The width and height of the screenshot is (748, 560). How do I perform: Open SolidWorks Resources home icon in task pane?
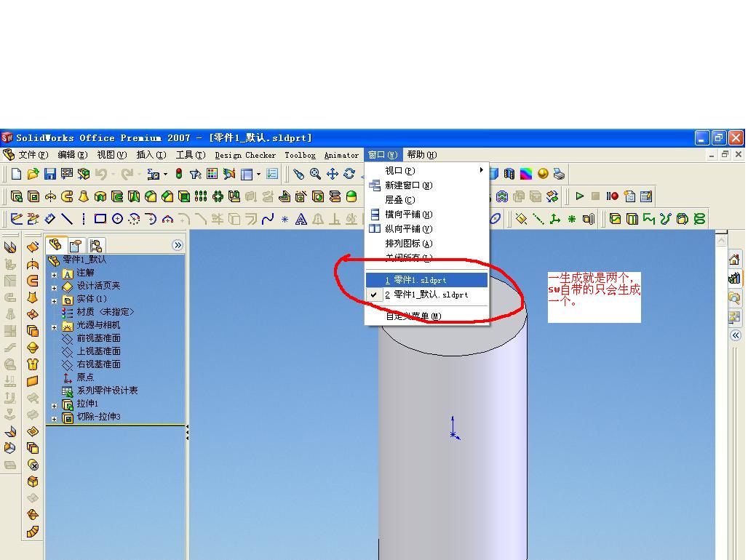(735, 260)
